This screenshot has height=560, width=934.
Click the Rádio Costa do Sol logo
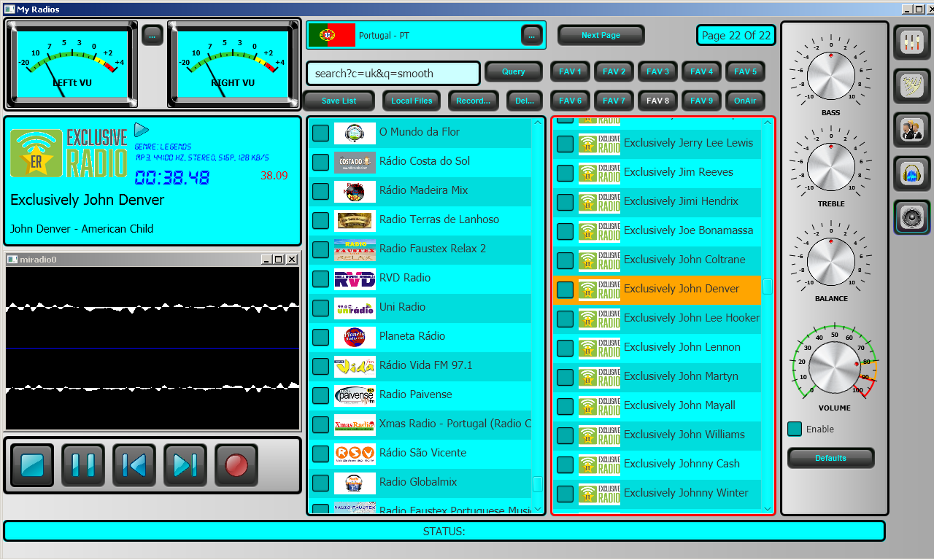point(355,162)
